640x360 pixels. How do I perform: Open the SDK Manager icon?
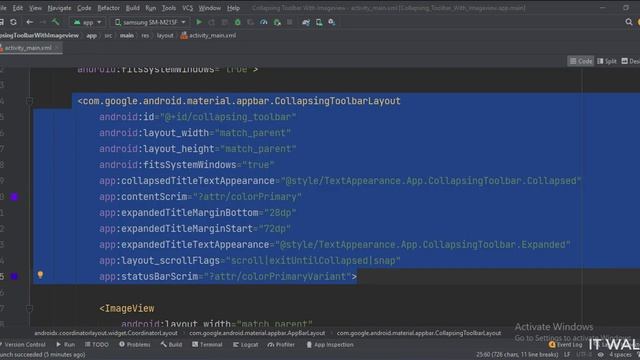tap(332, 22)
